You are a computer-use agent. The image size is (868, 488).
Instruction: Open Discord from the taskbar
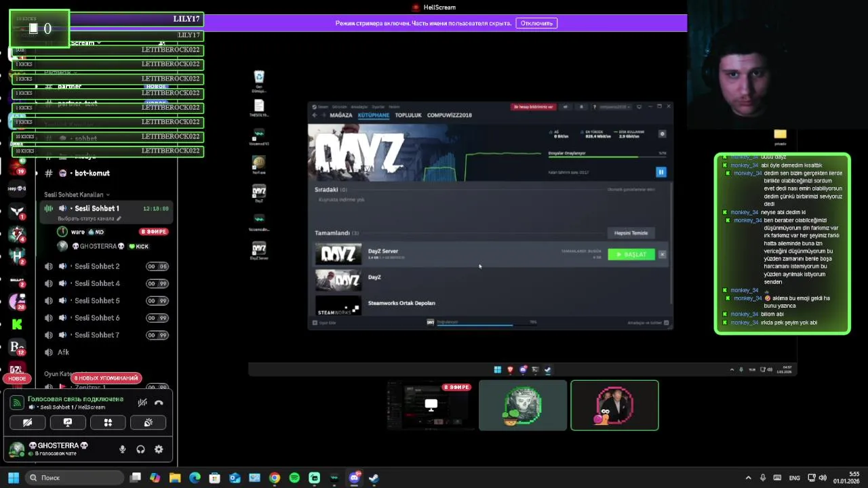354,478
